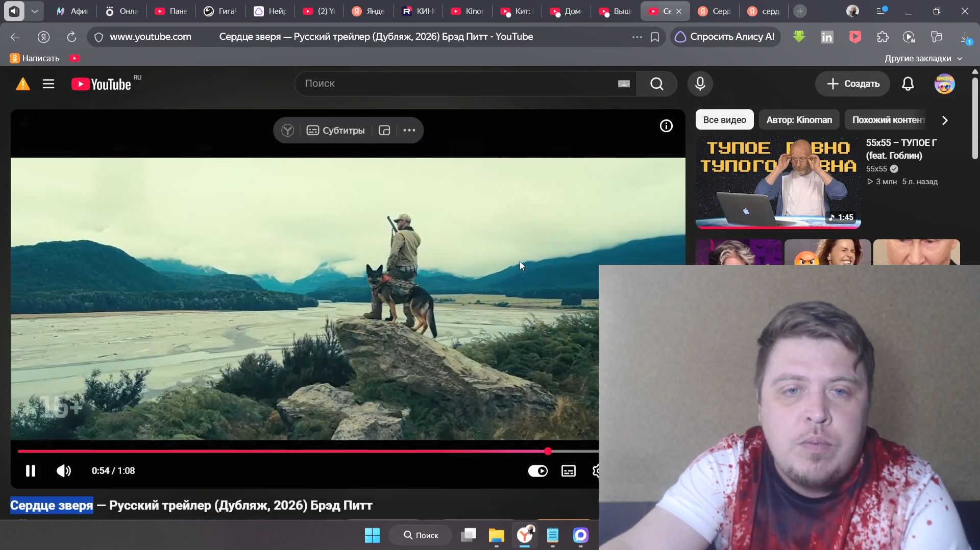
Task: Open the green download arrow extension
Action: (799, 37)
